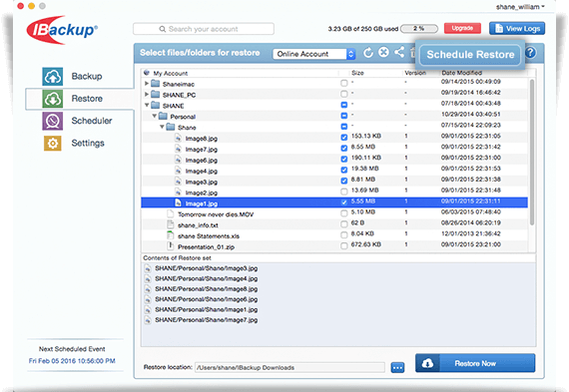The image size is (569, 392).
Task: Click the circled X cancel icon in toolbar
Action: (x=383, y=52)
